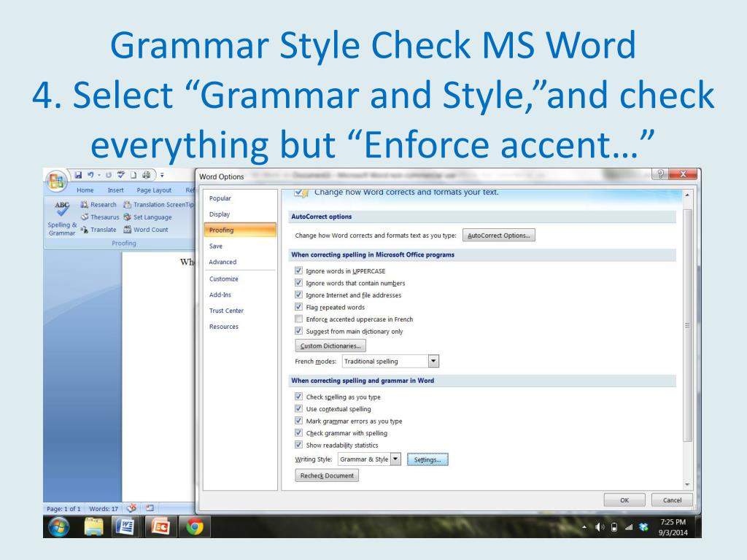Open the Writing Style dropdown
This screenshot has width=747, height=560.
pyautogui.click(x=395, y=459)
